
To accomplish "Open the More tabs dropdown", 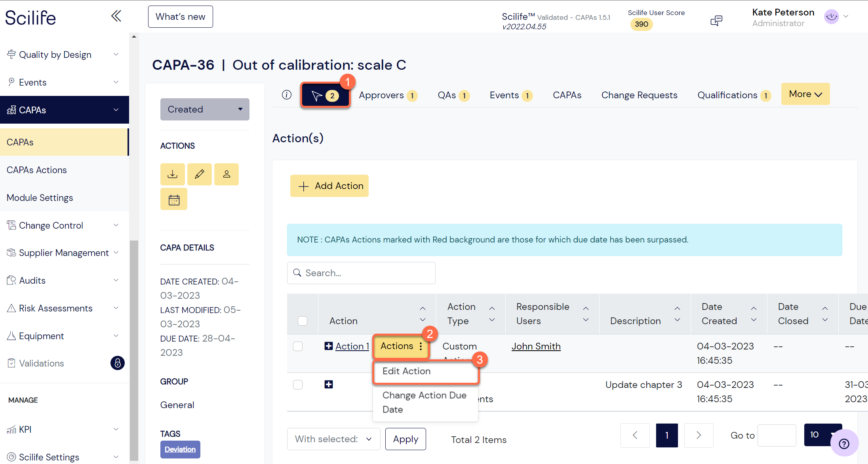I will click(x=805, y=94).
